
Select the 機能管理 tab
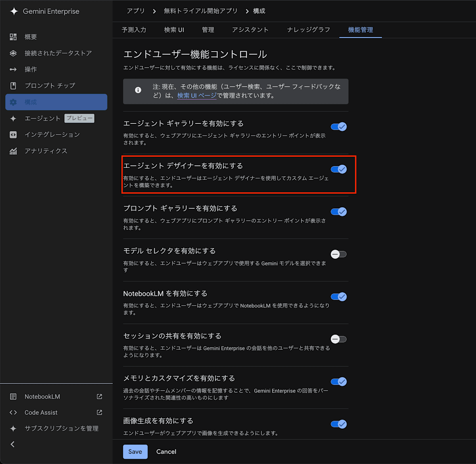click(361, 30)
